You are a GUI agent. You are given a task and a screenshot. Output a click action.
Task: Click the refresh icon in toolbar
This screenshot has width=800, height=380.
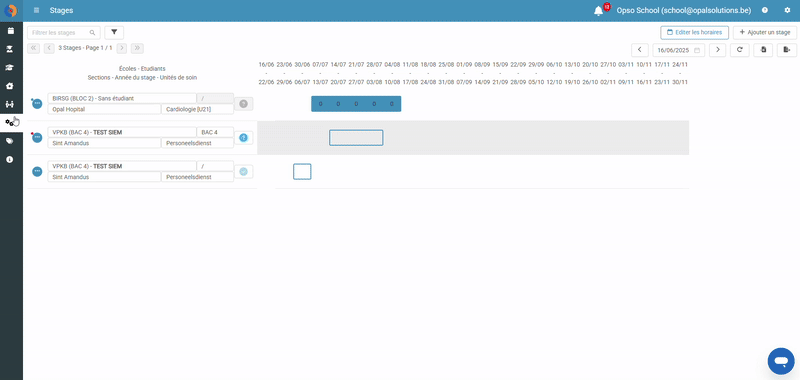pyautogui.click(x=739, y=50)
